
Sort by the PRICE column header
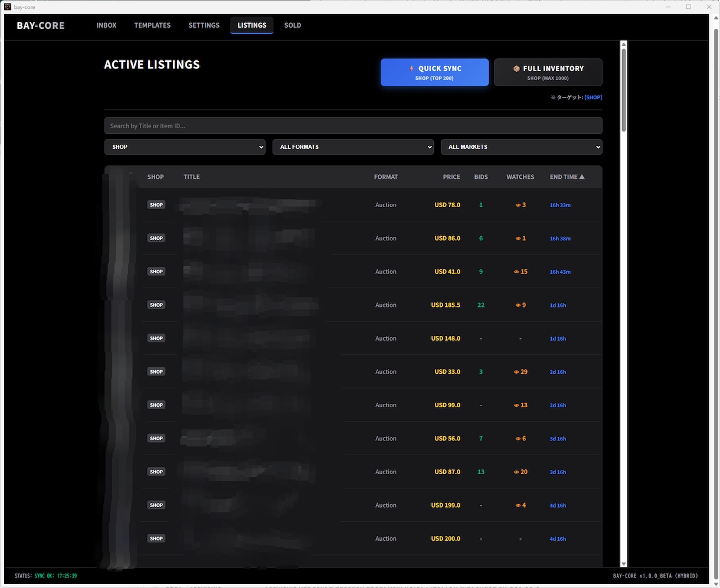(451, 177)
